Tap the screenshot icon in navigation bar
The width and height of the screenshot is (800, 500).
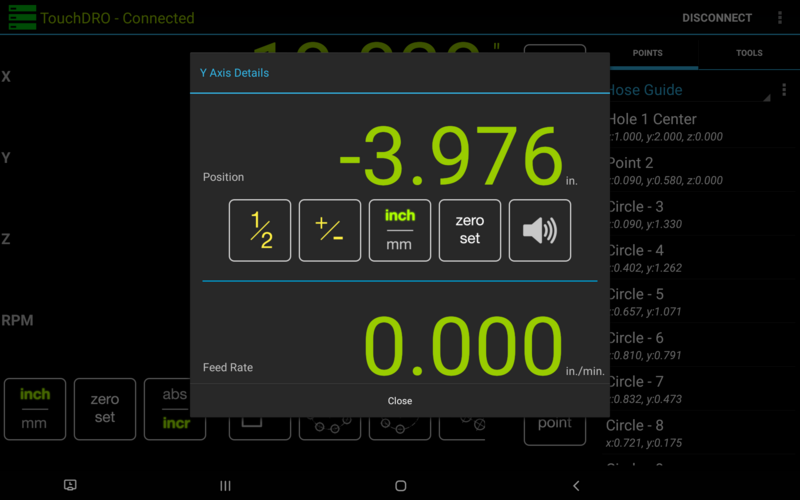point(70,485)
